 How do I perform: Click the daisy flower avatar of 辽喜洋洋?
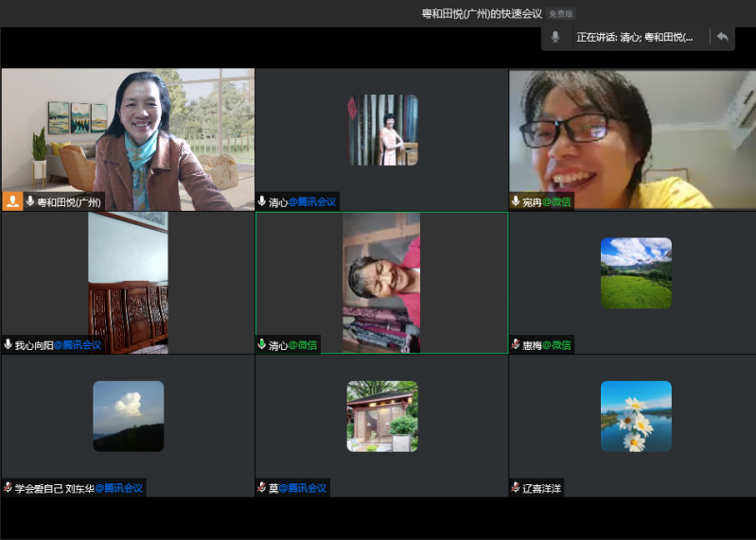[636, 416]
